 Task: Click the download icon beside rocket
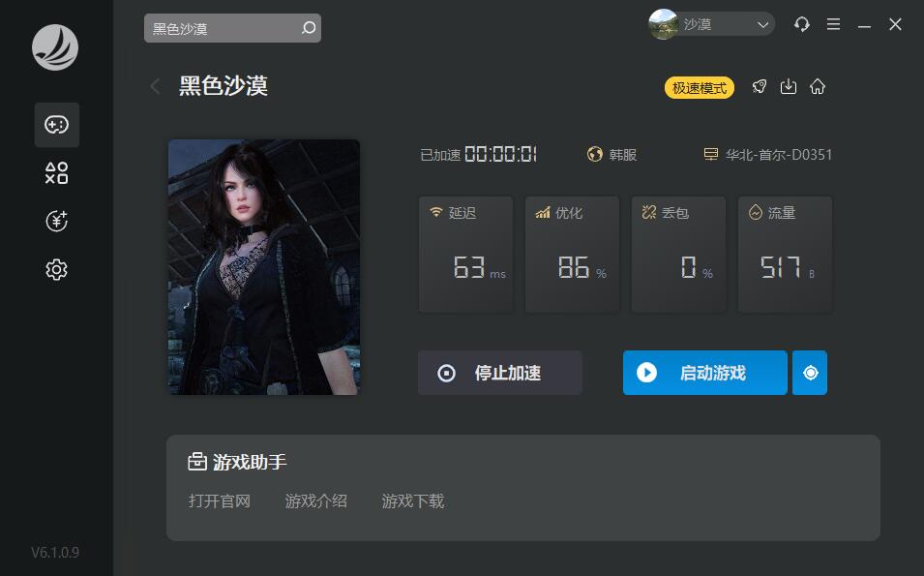tap(789, 87)
